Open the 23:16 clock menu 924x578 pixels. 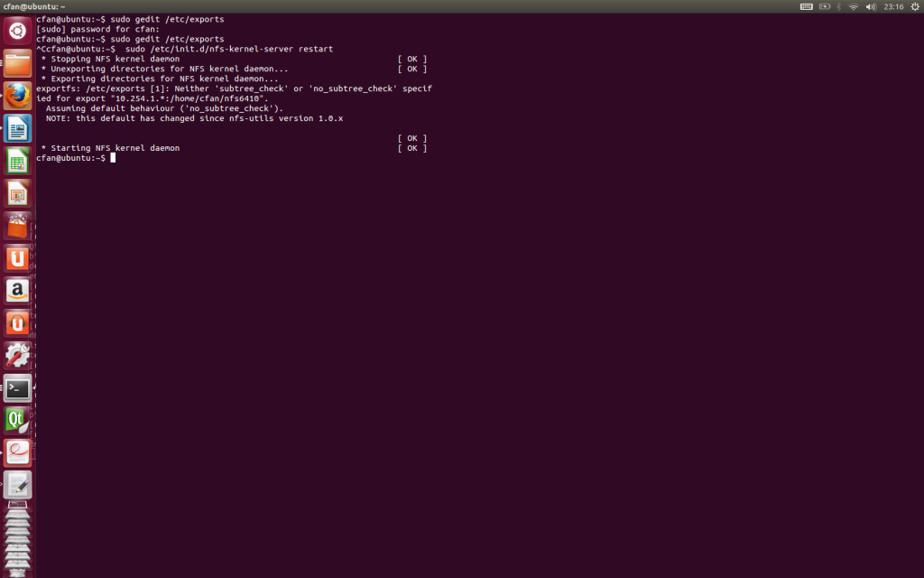893,6
